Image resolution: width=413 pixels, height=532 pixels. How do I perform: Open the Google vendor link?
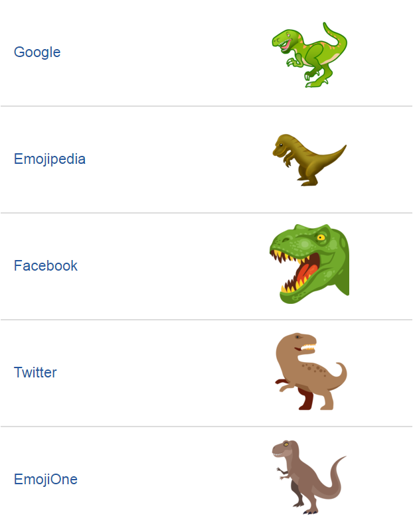[x=37, y=52]
